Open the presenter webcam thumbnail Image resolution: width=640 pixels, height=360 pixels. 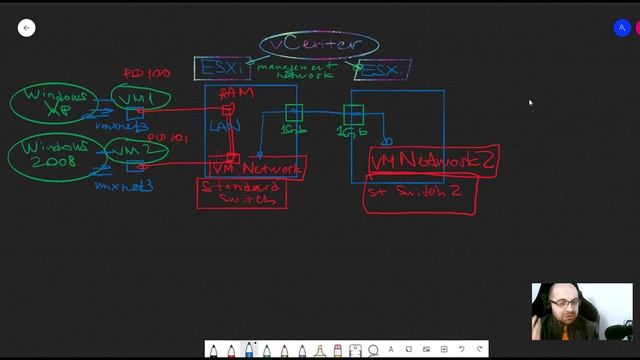(582, 311)
